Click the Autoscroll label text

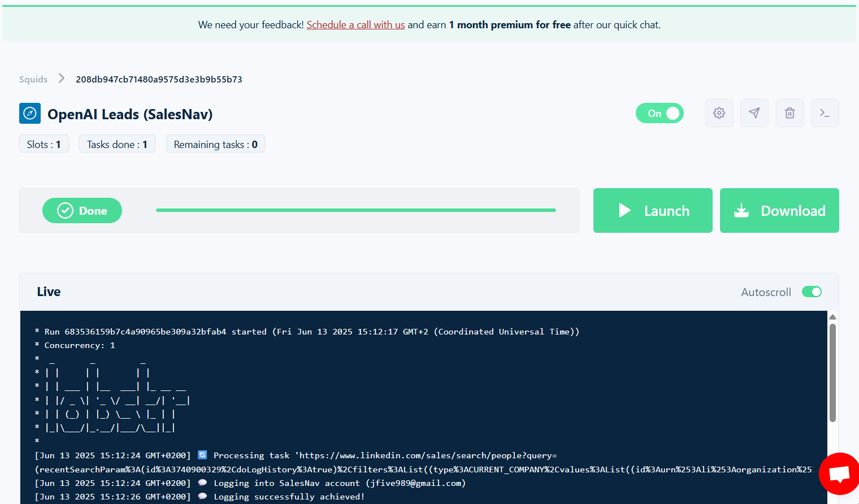[766, 292]
